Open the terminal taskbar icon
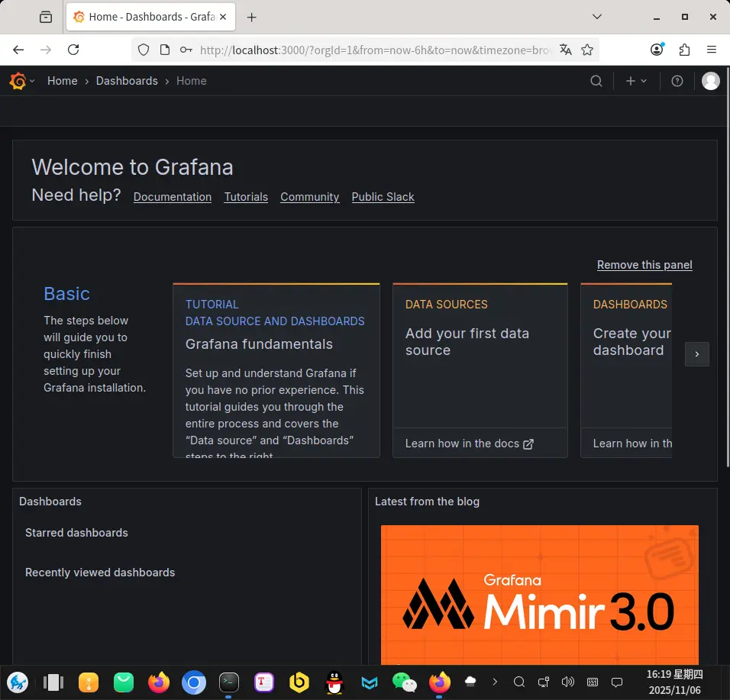 click(x=228, y=682)
